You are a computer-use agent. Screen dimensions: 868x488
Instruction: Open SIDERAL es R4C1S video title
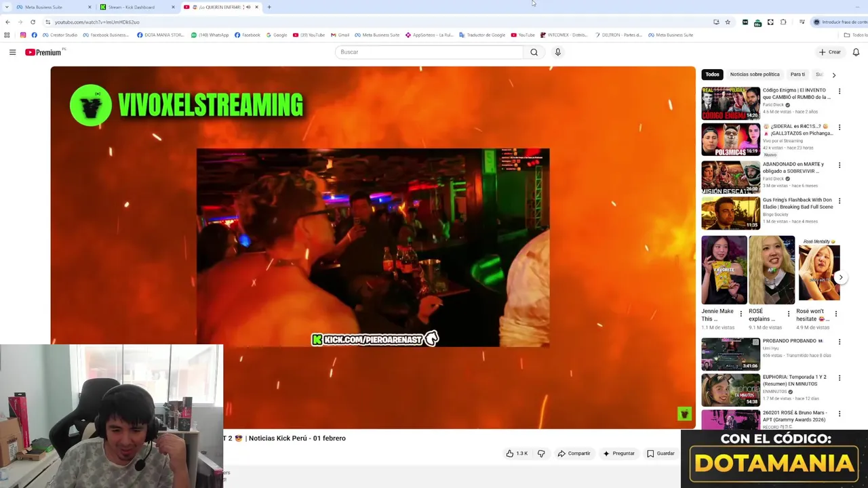click(797, 129)
